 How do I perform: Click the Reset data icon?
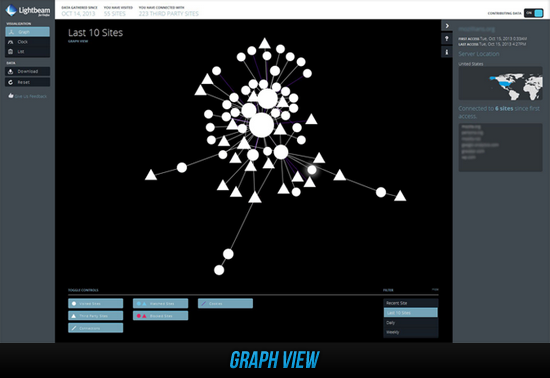pyautogui.click(x=11, y=82)
